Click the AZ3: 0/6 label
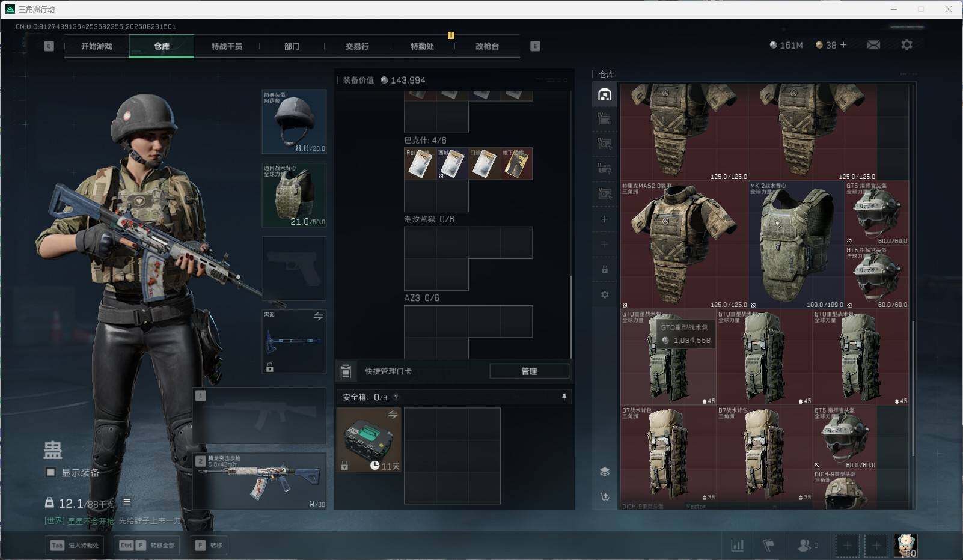The width and height of the screenshot is (963, 560). coord(421,298)
